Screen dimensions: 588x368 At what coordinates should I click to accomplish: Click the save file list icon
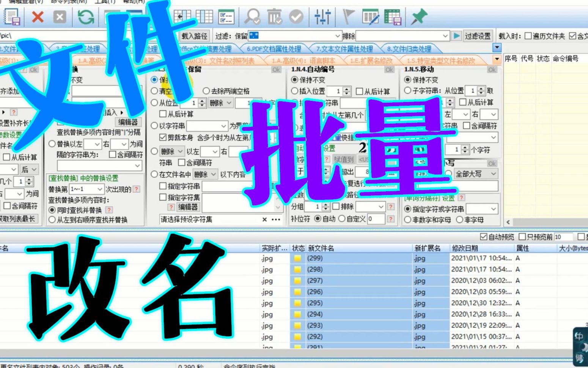pyautogui.click(x=12, y=17)
